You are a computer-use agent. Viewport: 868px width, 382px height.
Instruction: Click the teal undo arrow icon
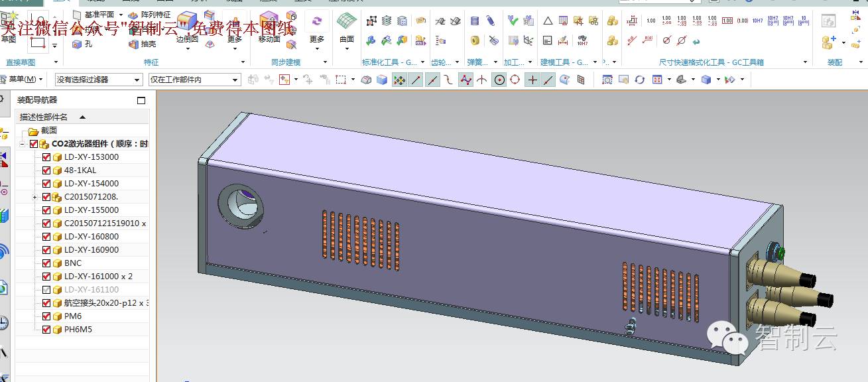point(696,40)
